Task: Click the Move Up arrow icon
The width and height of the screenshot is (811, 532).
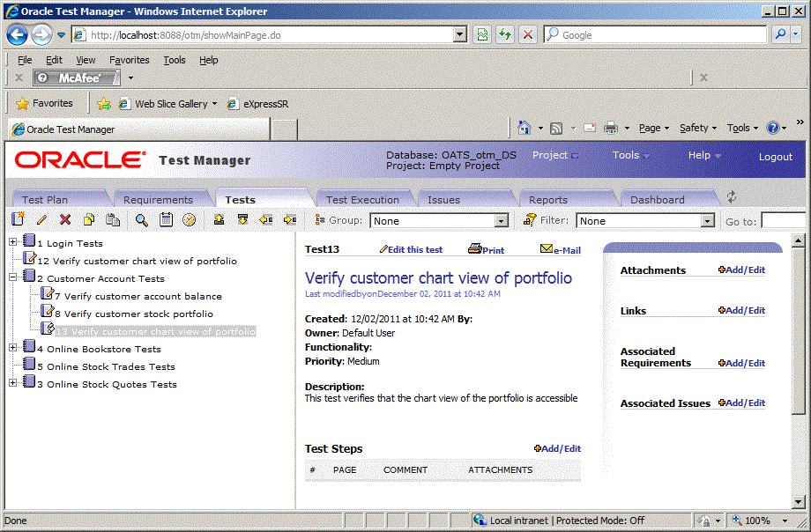Action: point(219,219)
